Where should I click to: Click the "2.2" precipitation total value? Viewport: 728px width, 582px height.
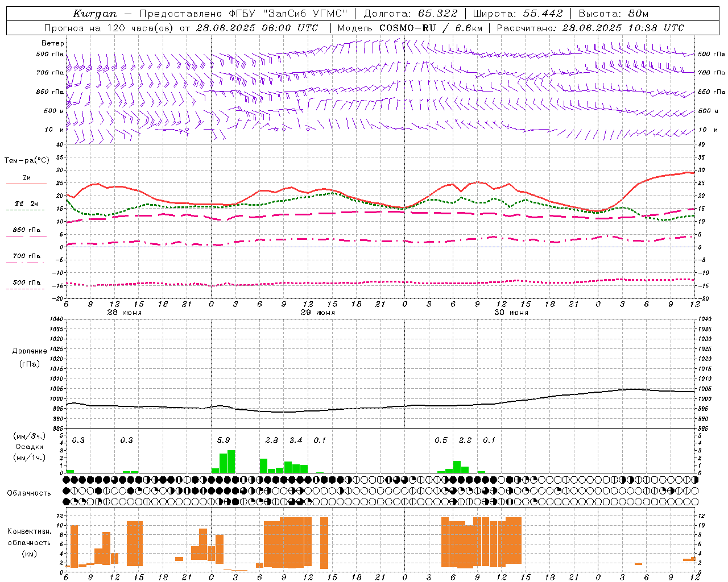pyautogui.click(x=465, y=440)
